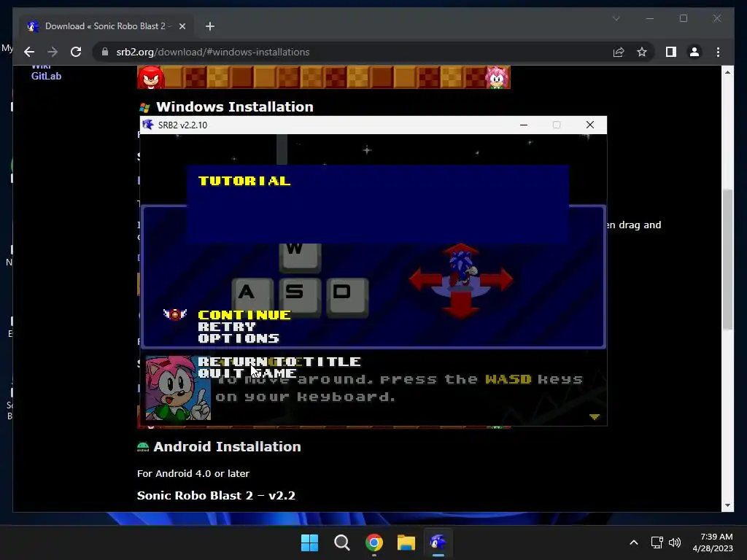Click the Amy icon on the banner
The image size is (747, 560).
pyautogui.click(x=497, y=77)
